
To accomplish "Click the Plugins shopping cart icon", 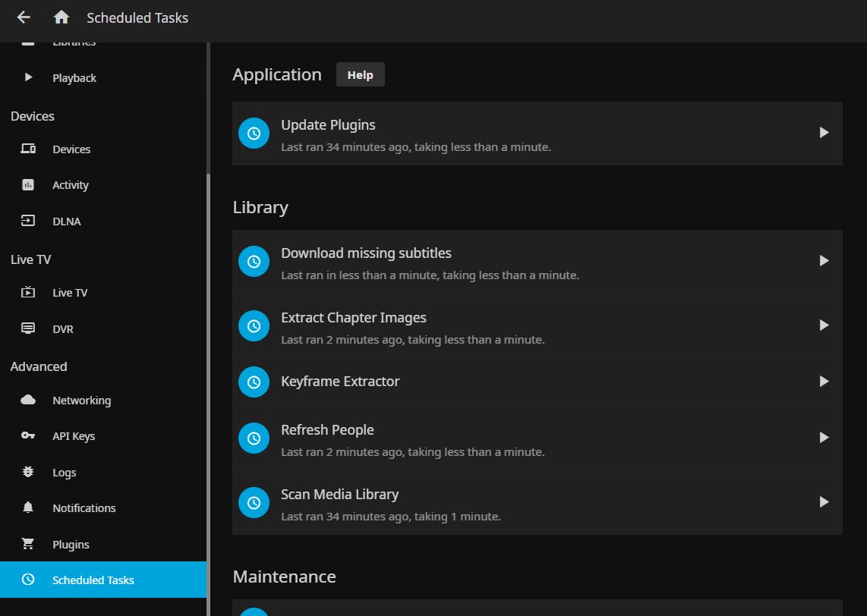I will (x=28, y=544).
